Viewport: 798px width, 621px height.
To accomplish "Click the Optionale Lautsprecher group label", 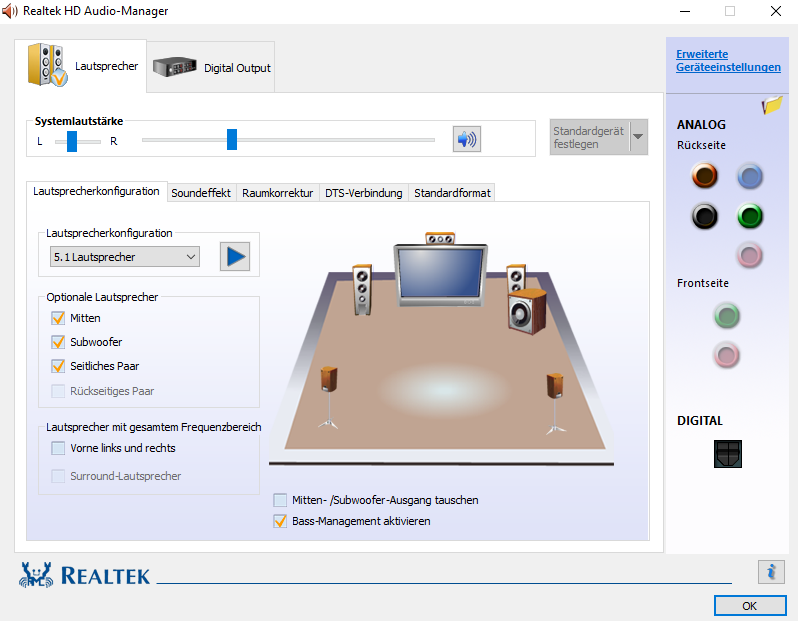I will click(102, 297).
